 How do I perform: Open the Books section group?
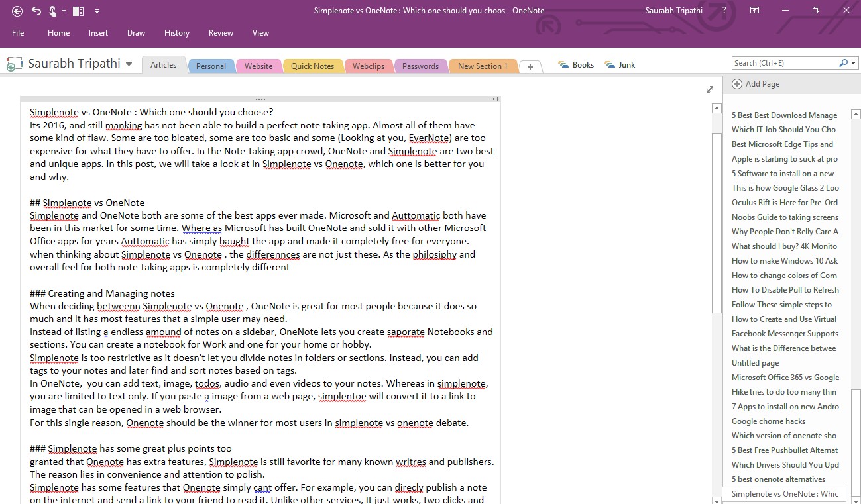coord(576,65)
